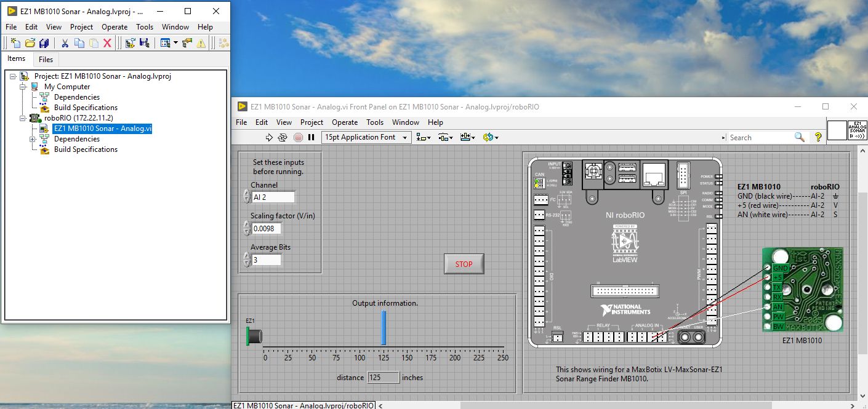This screenshot has height=409, width=868.
Task: Click Save All icon in Project Explorer
Action: pos(44,43)
